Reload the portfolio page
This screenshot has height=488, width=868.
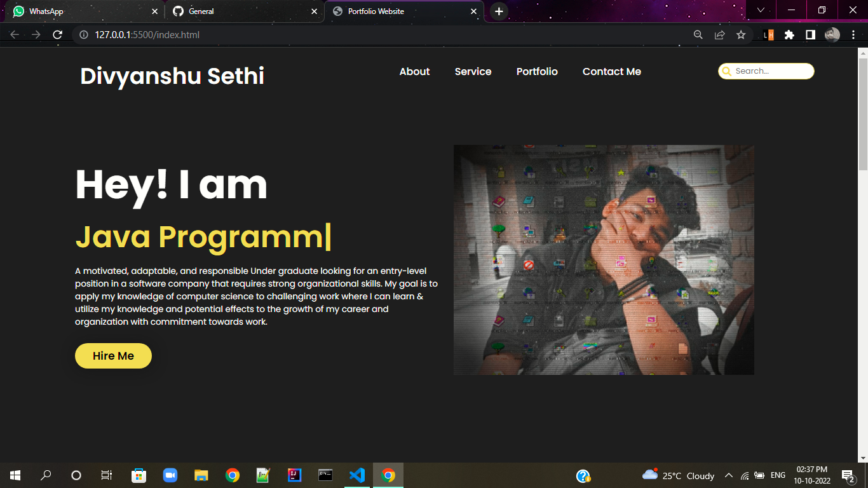click(x=57, y=35)
